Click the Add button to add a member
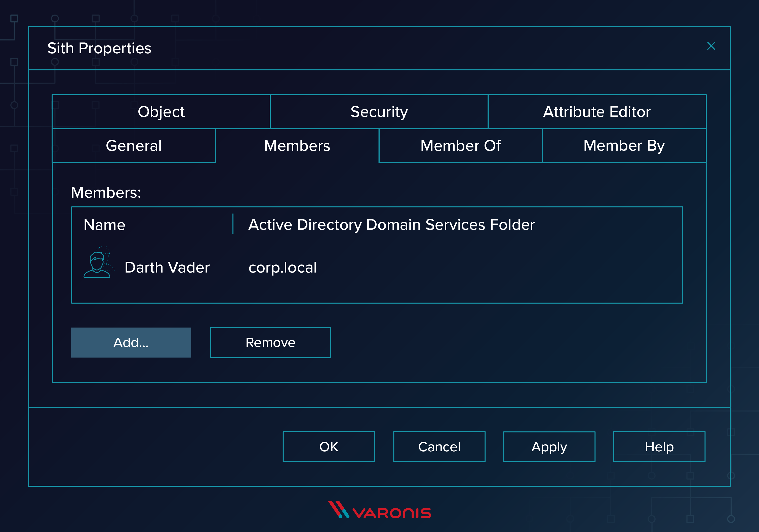The width and height of the screenshot is (759, 532). (131, 342)
